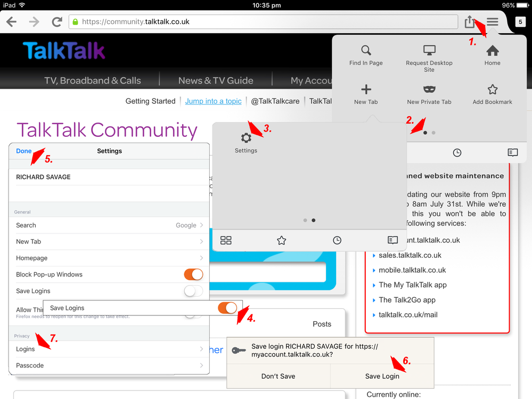Tap first page dot in upper menu
Image resolution: width=532 pixels, height=399 pixels.
(425, 133)
